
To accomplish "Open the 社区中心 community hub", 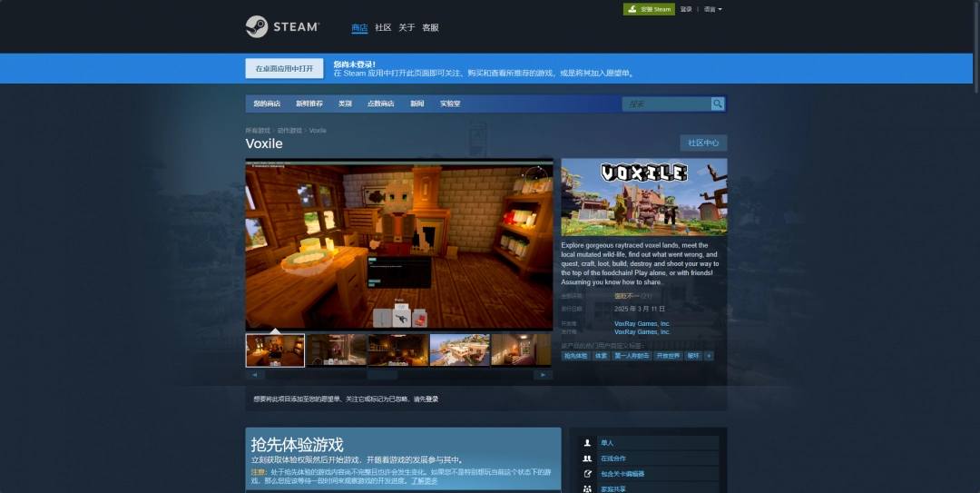I will pyautogui.click(x=703, y=143).
